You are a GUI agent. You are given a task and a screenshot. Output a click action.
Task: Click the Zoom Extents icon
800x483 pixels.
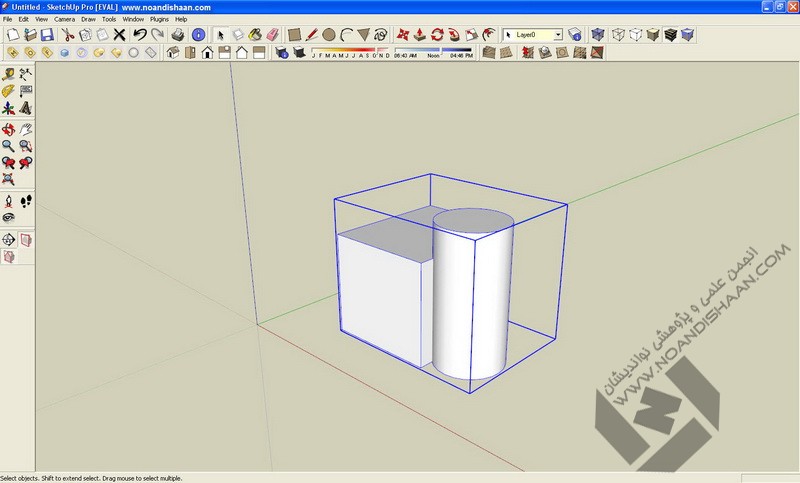(8, 180)
